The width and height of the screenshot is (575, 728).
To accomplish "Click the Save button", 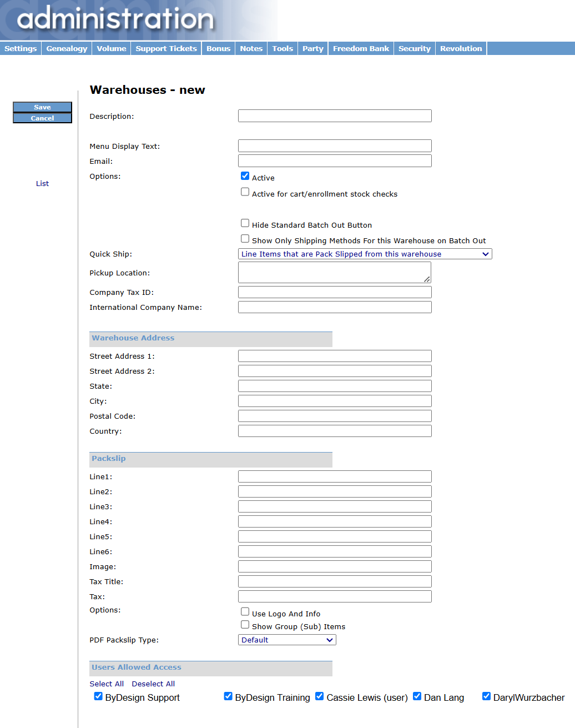I will (42, 107).
